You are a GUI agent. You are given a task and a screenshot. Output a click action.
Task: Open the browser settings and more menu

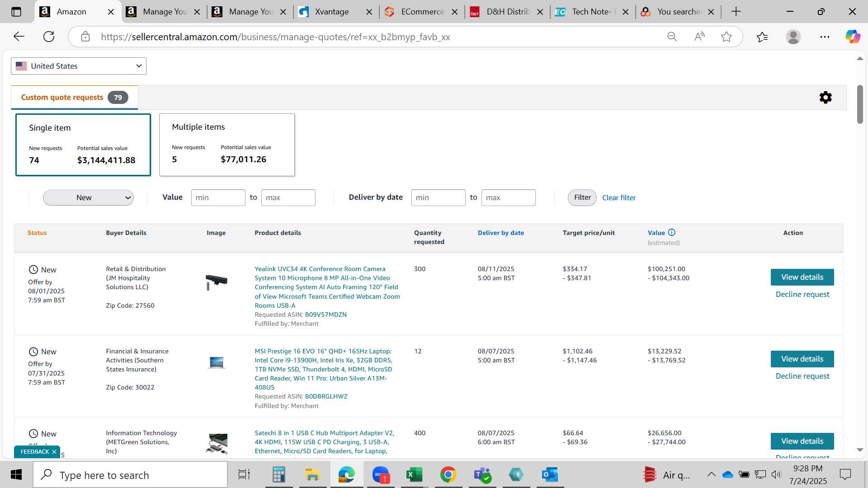click(825, 37)
